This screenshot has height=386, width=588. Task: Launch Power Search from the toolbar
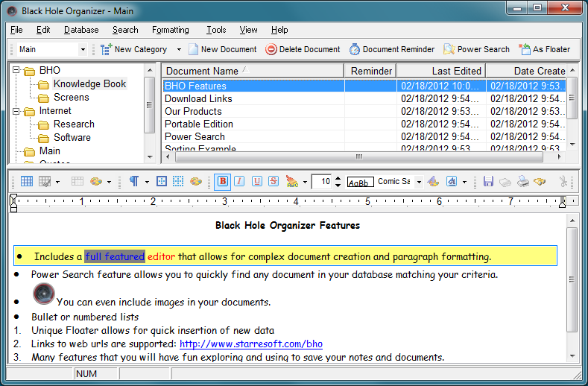(477, 49)
